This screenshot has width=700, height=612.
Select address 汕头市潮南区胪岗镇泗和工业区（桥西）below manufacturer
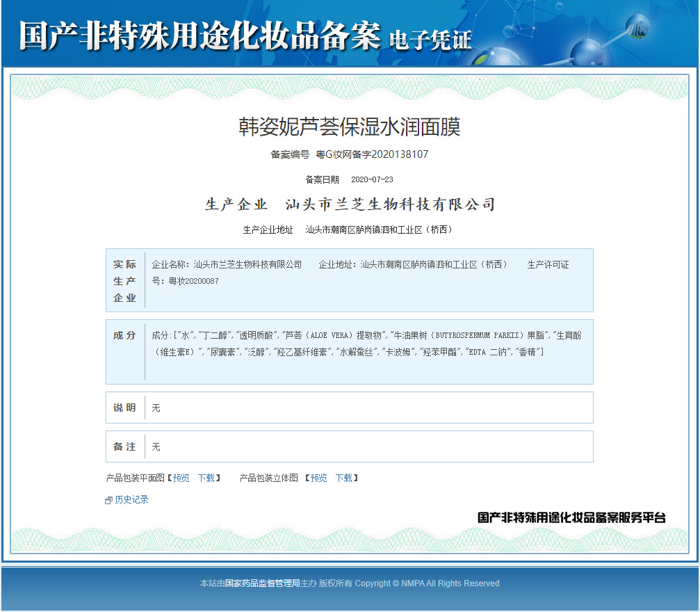point(380,229)
